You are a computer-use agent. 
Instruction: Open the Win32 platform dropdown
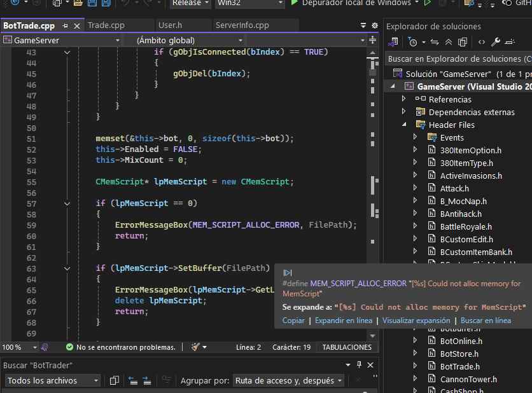pos(249,3)
